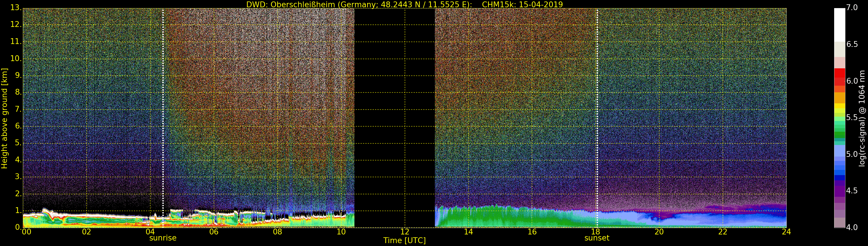Click the time axis tick label 12
Image resolution: width=868 pixels, height=246 pixels.
[x=405, y=232]
